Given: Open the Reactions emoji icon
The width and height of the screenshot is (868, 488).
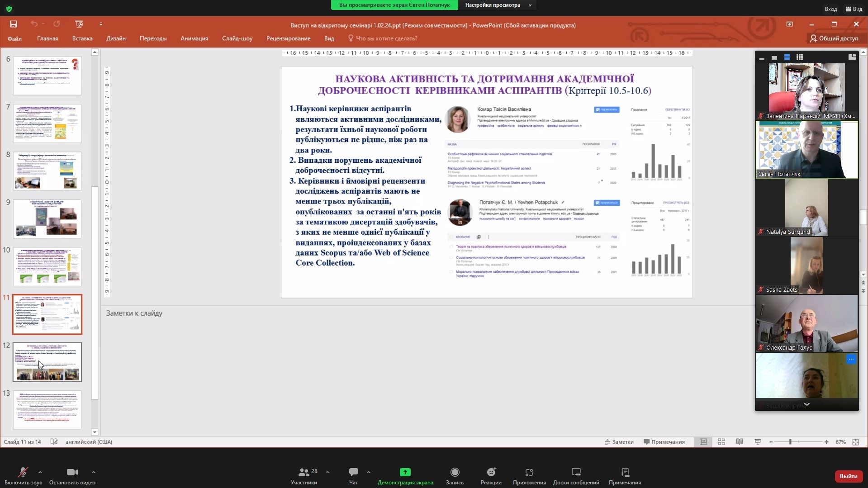Looking at the screenshot, I should 491,472.
